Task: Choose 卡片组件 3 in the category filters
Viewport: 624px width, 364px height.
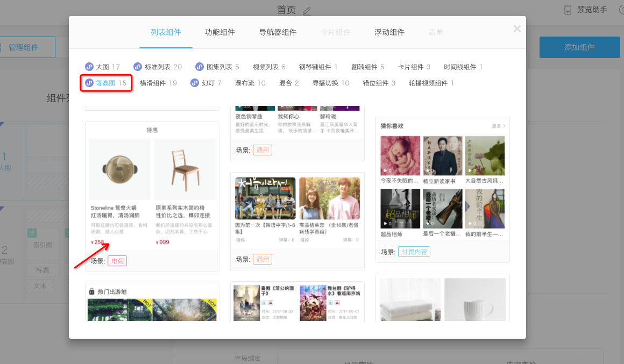Action: (414, 67)
